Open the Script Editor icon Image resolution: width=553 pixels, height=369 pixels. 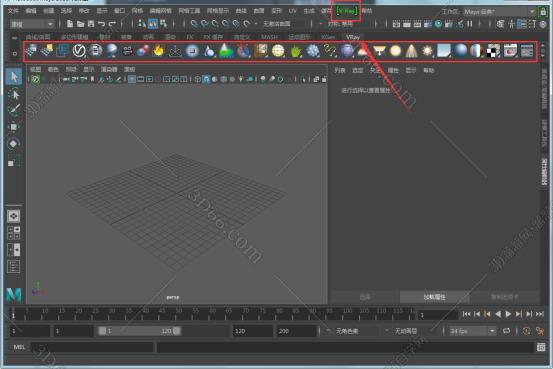(541, 347)
